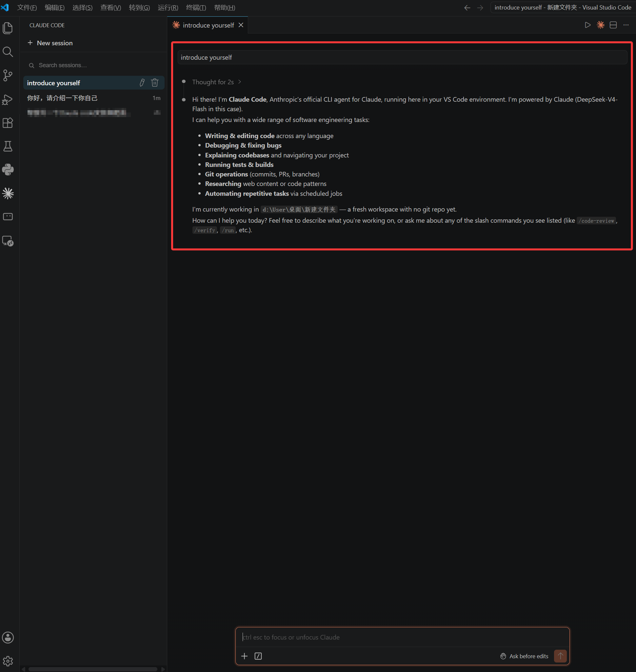Click the '/code-review' inline code
This screenshot has height=672, width=636.
click(596, 221)
